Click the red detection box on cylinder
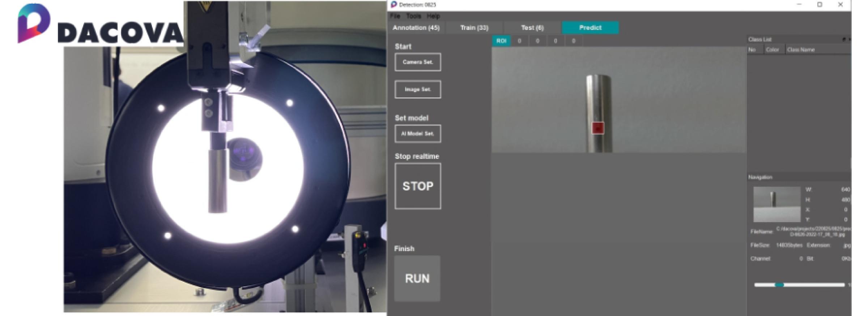Viewport: 868px width, 316px height. click(598, 128)
